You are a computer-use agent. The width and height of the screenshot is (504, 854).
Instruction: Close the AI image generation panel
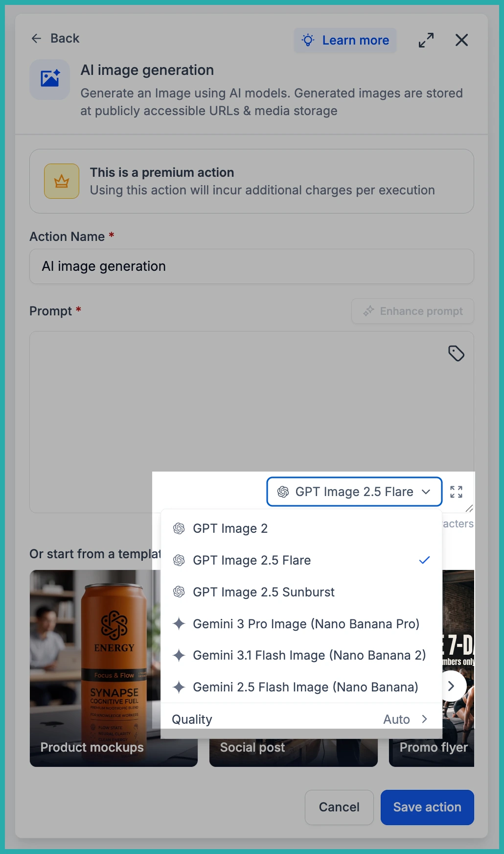461,40
